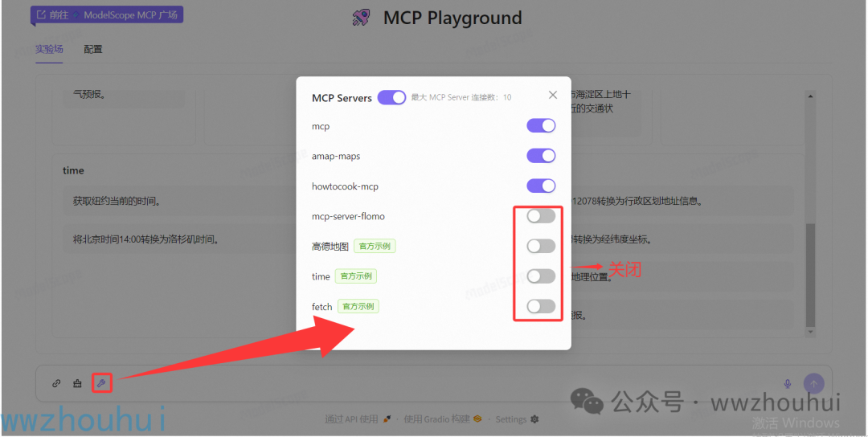Click the 通过 API 使用 footer link
This screenshot has width=868, height=437.
358,419
